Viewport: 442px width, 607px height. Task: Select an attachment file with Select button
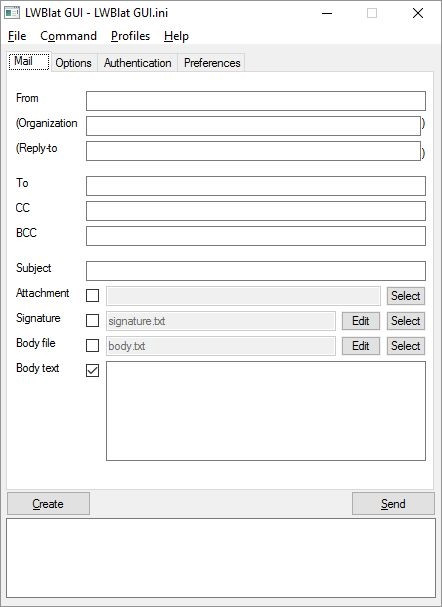pyautogui.click(x=406, y=296)
